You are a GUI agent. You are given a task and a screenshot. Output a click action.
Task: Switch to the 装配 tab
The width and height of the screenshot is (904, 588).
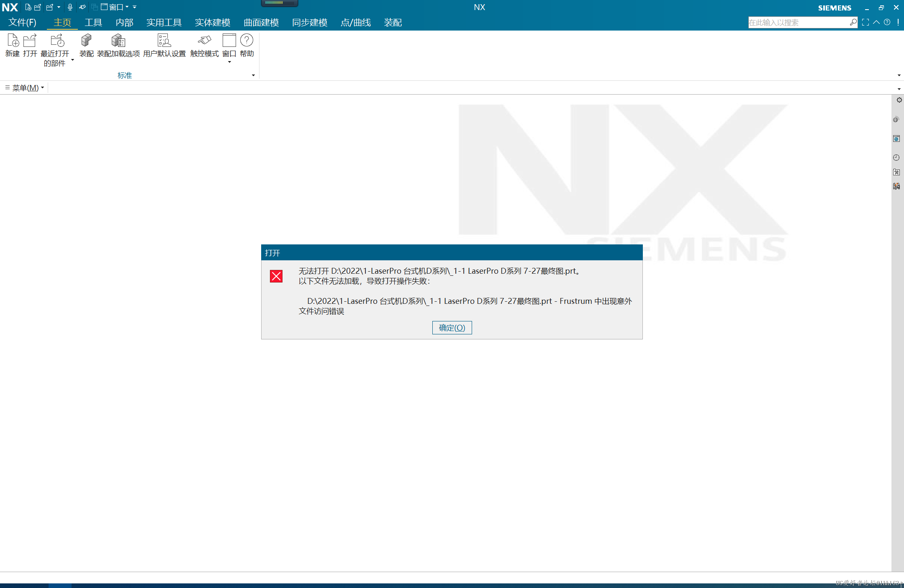click(393, 23)
